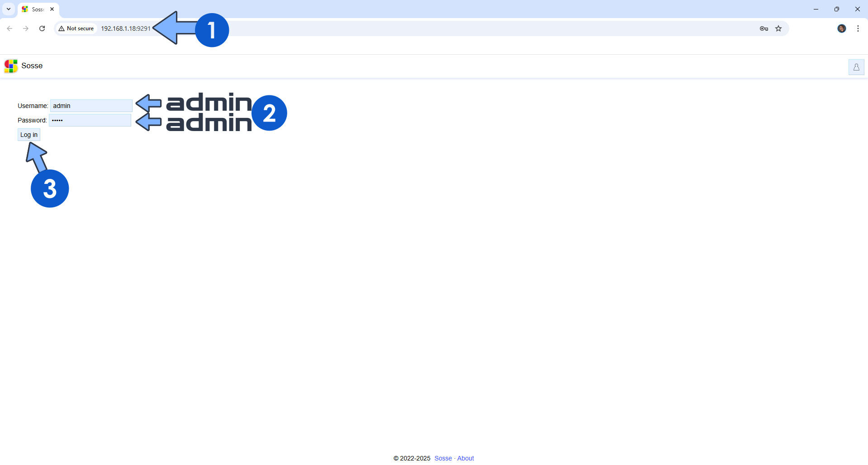Image resolution: width=868 pixels, height=465 pixels.
Task: Close the Sosse tab
Action: [x=52, y=9]
